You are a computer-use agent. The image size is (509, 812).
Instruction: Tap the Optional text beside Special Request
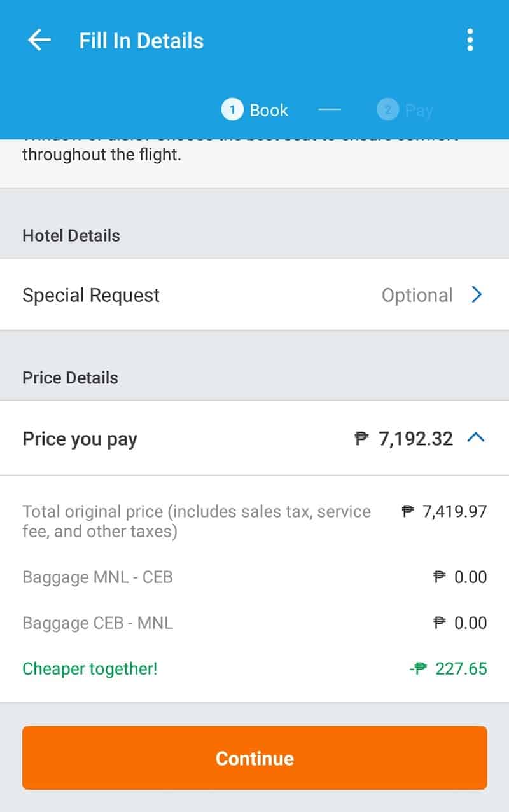pos(417,295)
